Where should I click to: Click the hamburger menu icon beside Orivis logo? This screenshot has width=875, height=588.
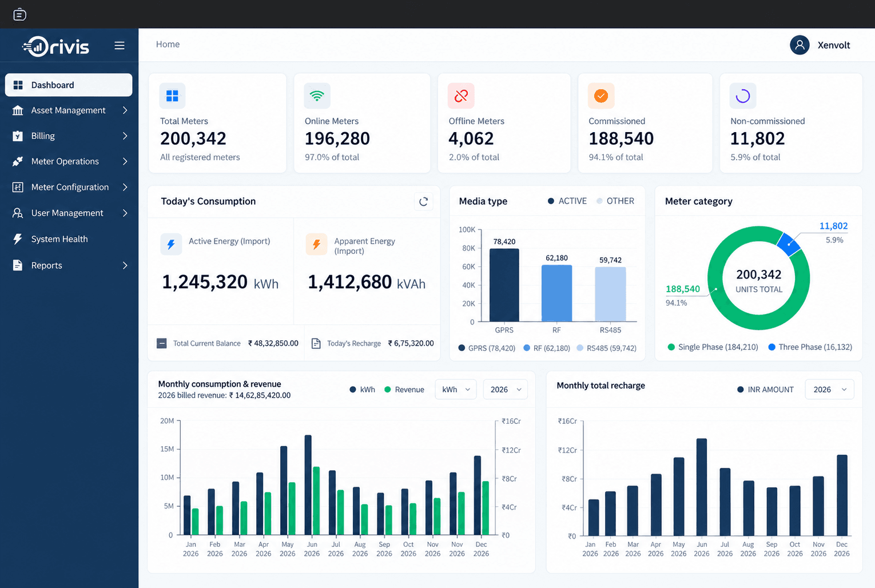pos(120,45)
